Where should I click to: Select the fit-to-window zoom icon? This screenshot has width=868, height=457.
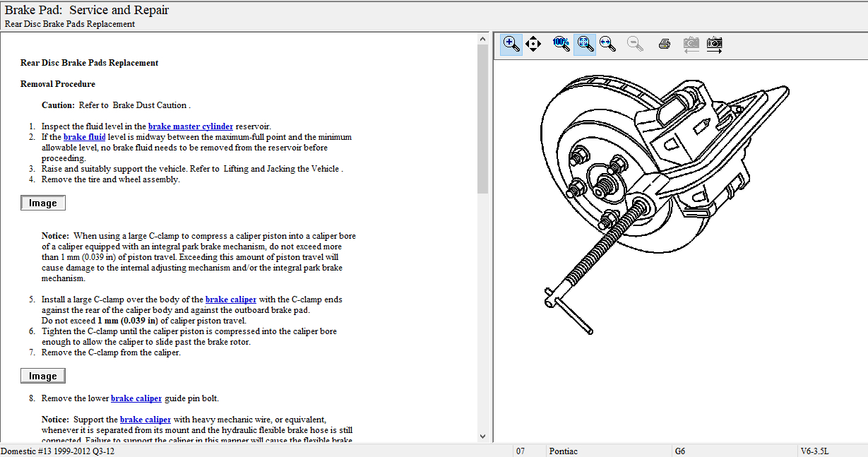click(584, 44)
